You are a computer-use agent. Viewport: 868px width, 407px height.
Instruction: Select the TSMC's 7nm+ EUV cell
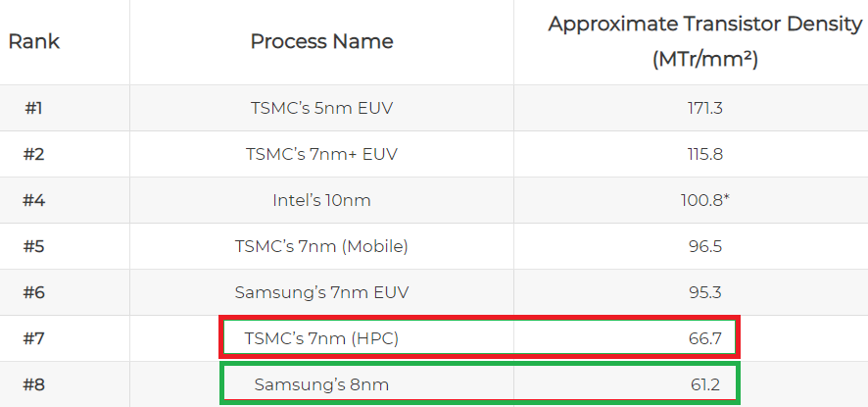point(321,154)
